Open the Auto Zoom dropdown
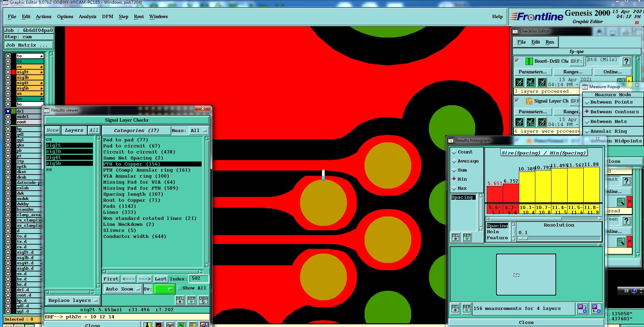This screenshot has width=644, height=327. pyautogui.click(x=123, y=289)
